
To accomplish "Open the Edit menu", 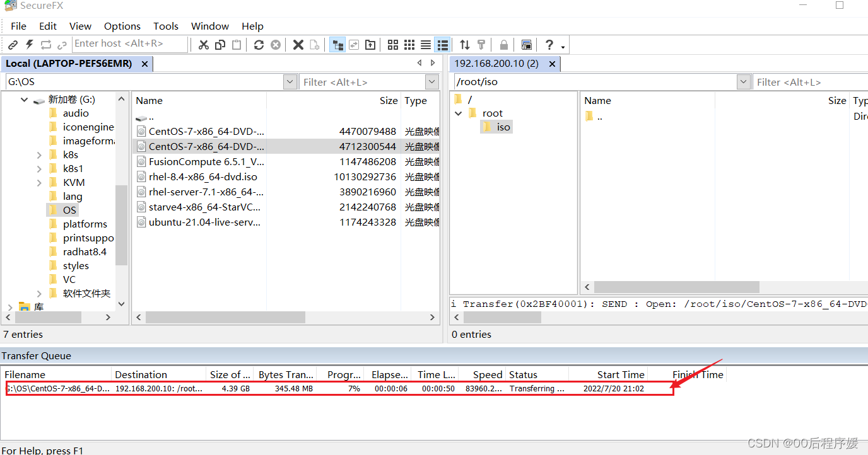I will pyautogui.click(x=48, y=26).
